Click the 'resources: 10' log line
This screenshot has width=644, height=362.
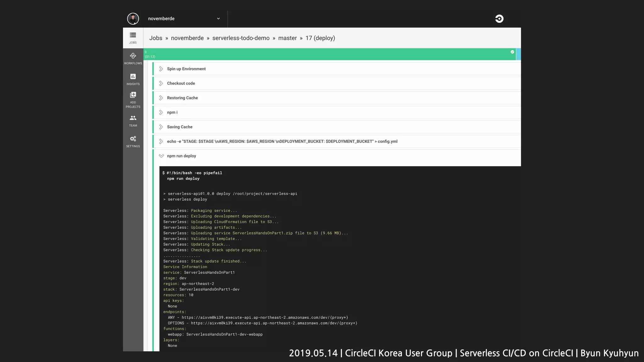(178, 295)
